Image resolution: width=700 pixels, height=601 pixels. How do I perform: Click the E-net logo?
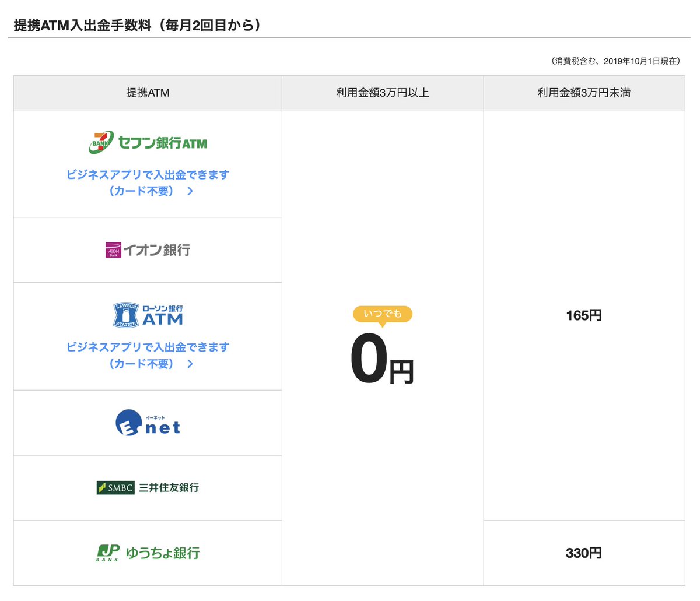pyautogui.click(x=148, y=423)
